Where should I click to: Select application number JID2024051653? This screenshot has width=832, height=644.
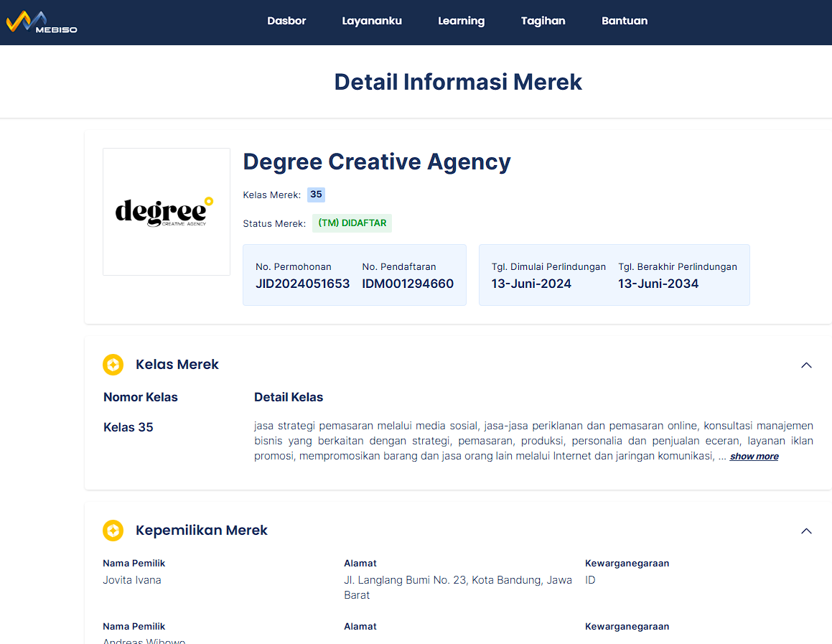click(302, 284)
